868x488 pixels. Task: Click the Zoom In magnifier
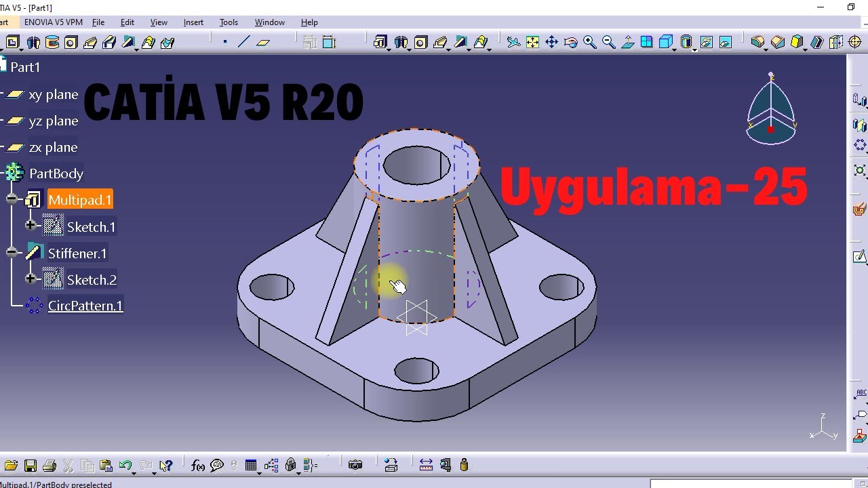[x=590, y=42]
